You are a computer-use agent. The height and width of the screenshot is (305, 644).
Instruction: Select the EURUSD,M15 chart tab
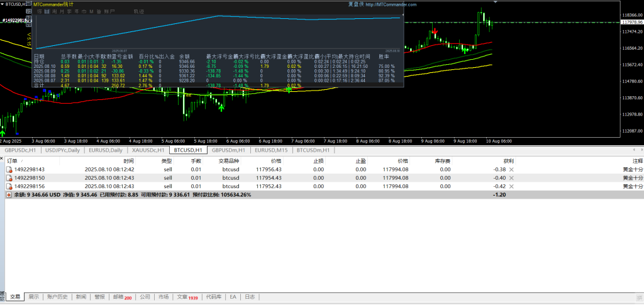tap(272, 150)
